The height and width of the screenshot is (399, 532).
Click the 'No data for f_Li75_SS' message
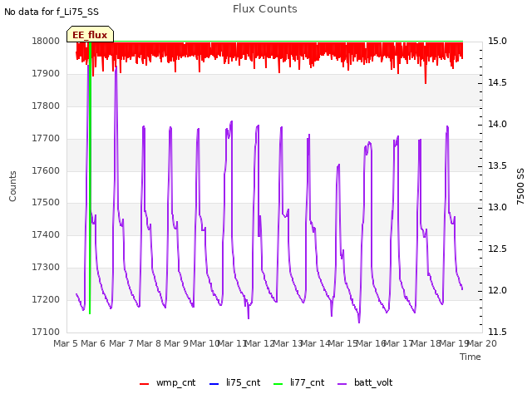52,12
